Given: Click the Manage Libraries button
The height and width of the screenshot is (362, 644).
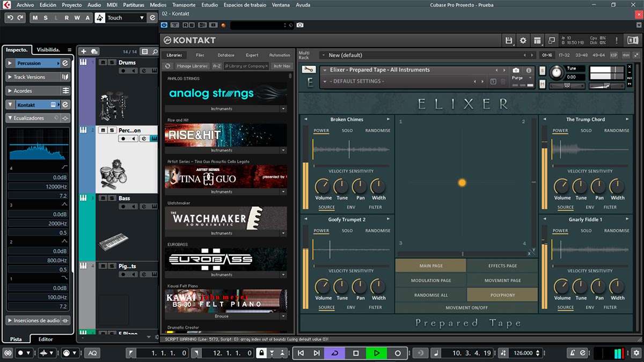Looking at the screenshot, I should click(192, 66).
